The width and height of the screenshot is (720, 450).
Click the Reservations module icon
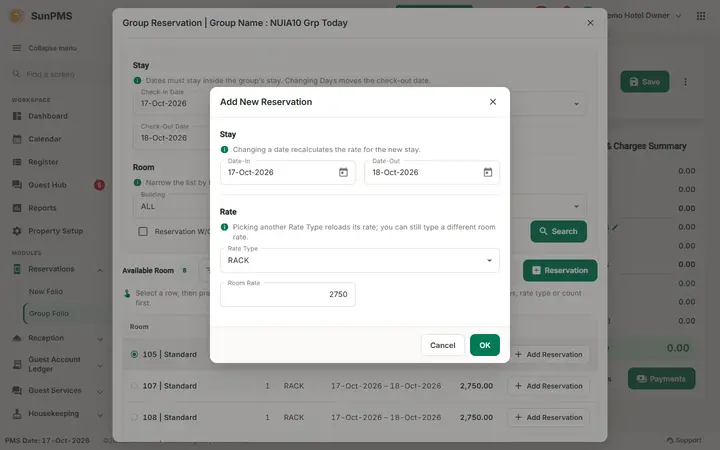(x=17, y=269)
